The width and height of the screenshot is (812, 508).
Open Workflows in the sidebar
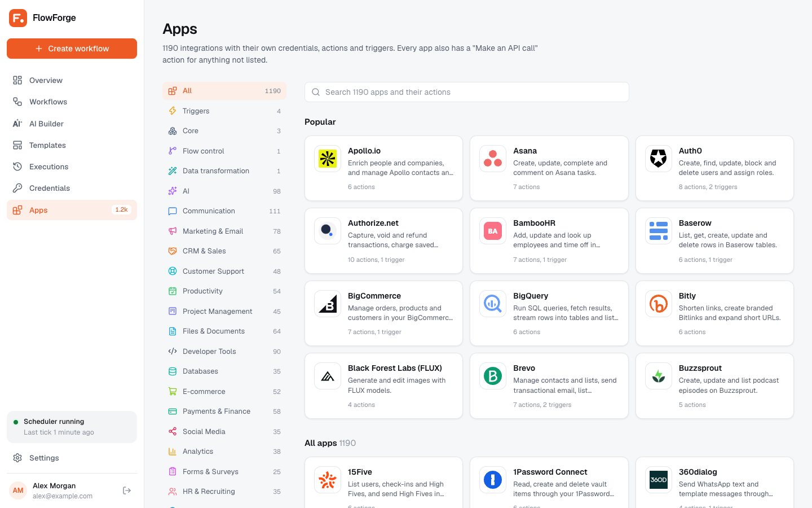click(72, 102)
